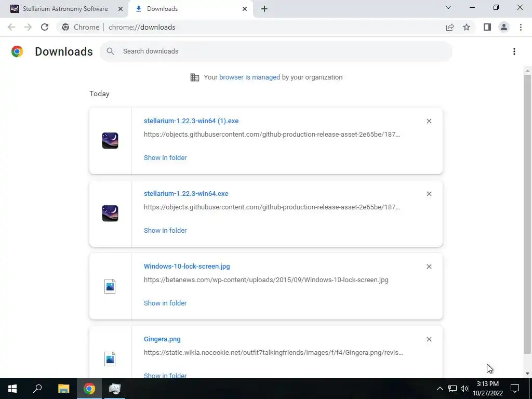Open Windows-10-lock-screen.jpg file link

187,267
